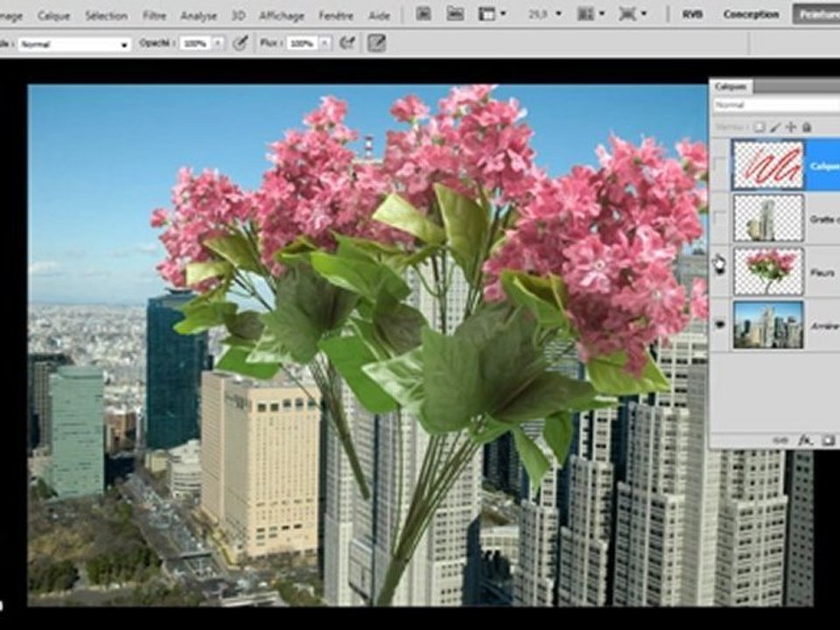Select the skyscraper cutout layer thumbnail
The width and height of the screenshot is (840, 630).
[768, 218]
